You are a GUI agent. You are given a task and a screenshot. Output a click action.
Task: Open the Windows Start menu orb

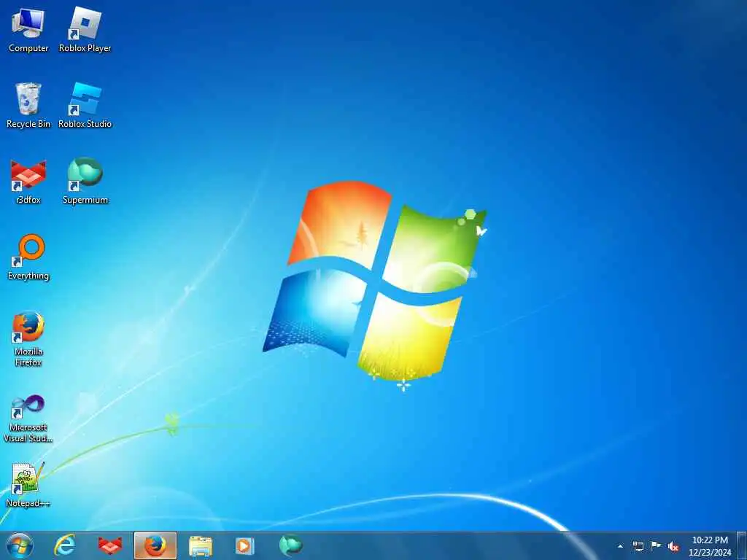point(20,545)
